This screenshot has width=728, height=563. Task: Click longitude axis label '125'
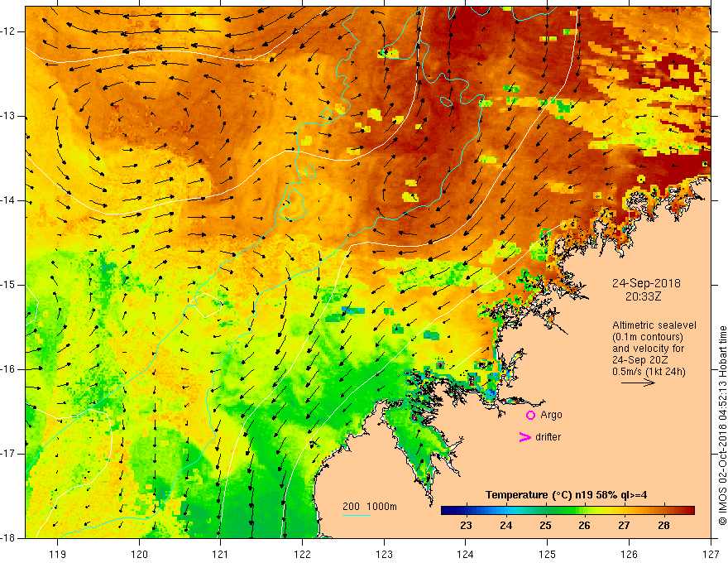pyautogui.click(x=548, y=554)
